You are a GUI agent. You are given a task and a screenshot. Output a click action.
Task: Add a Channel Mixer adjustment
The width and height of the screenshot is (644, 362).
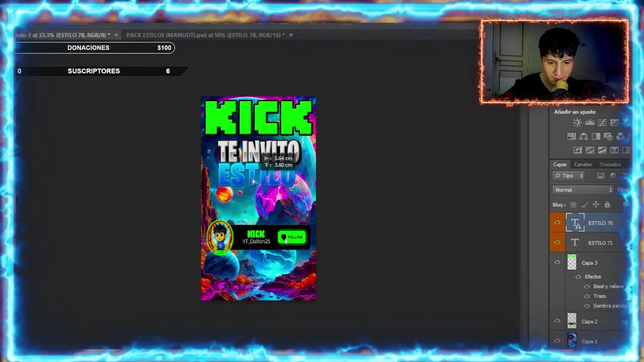620,136
